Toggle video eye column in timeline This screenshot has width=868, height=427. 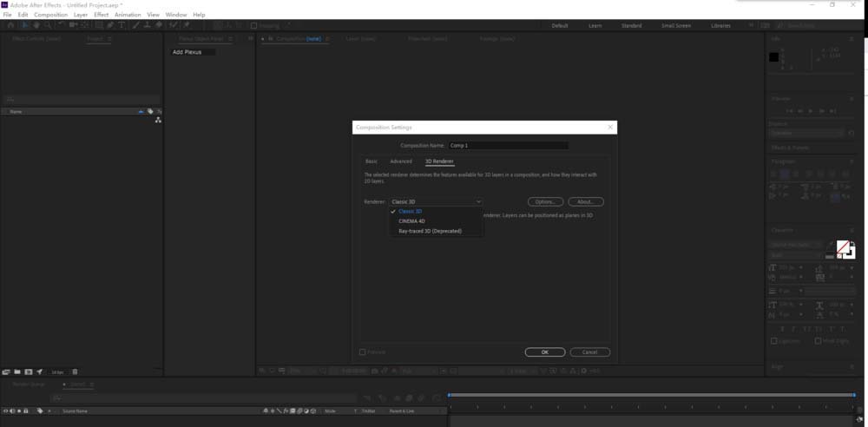coord(5,411)
